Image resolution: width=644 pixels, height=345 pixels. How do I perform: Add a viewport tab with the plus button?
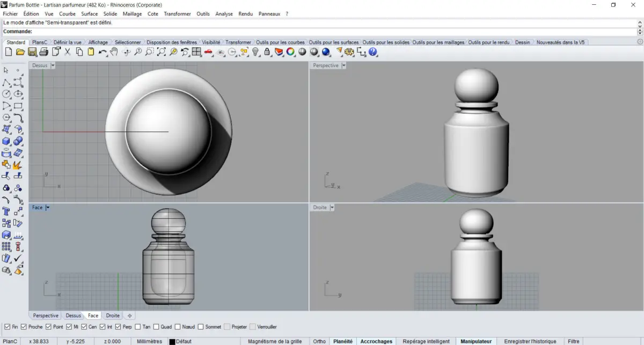tap(129, 315)
